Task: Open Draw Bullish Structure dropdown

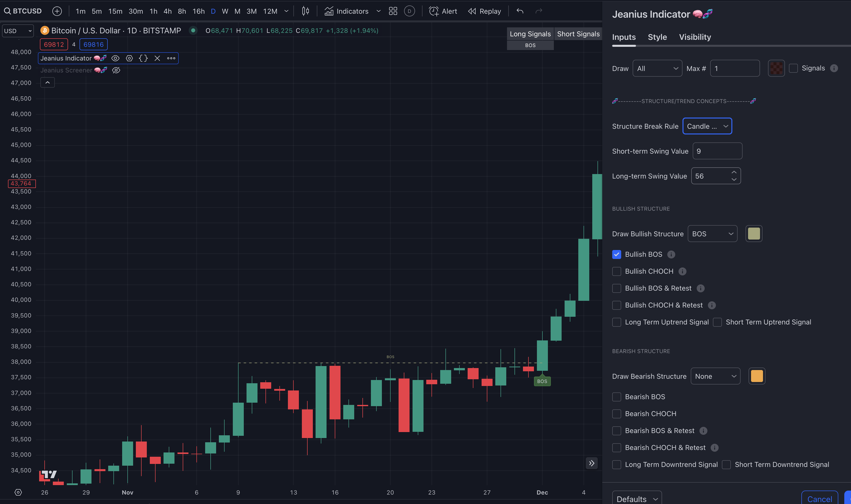Action: [712, 234]
